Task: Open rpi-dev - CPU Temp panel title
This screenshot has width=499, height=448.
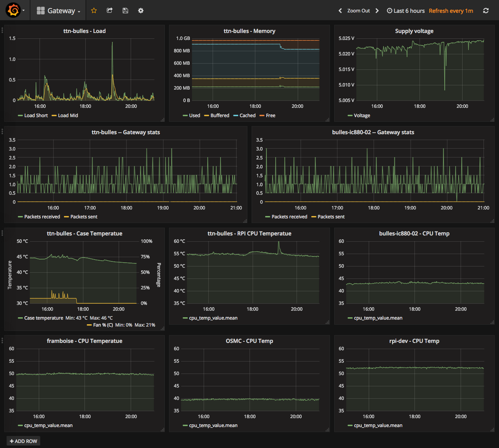Action: point(414,341)
